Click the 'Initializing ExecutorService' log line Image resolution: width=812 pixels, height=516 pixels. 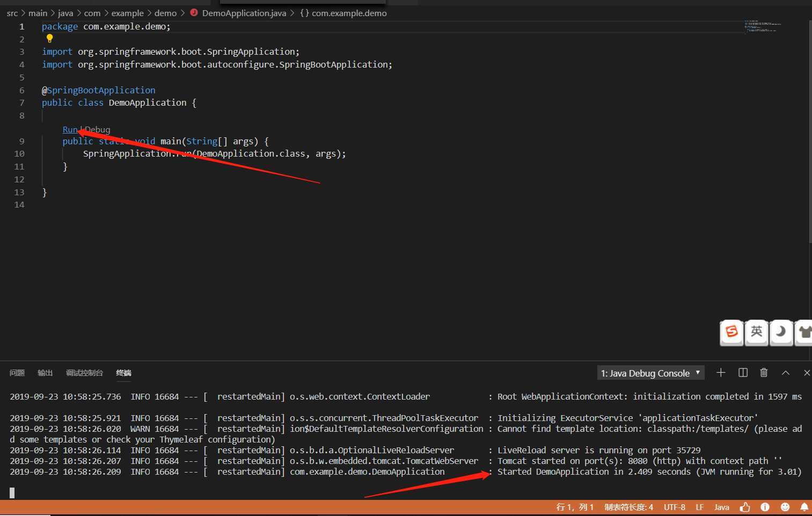(x=627, y=418)
